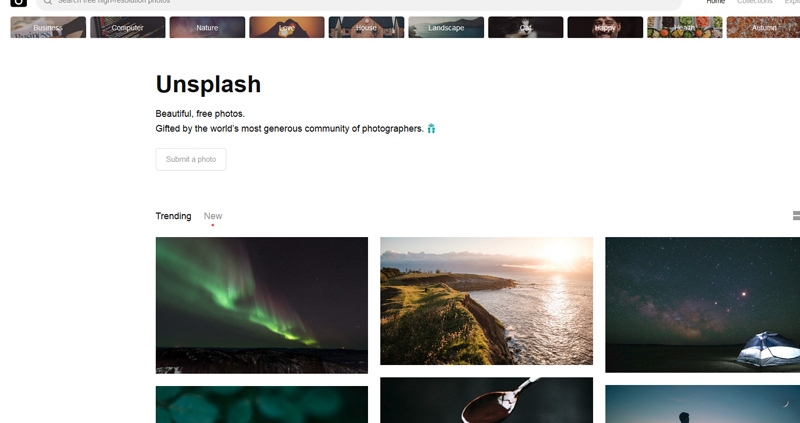Open the Autumn category tile
The width and height of the screenshot is (800, 423).
[x=763, y=28]
